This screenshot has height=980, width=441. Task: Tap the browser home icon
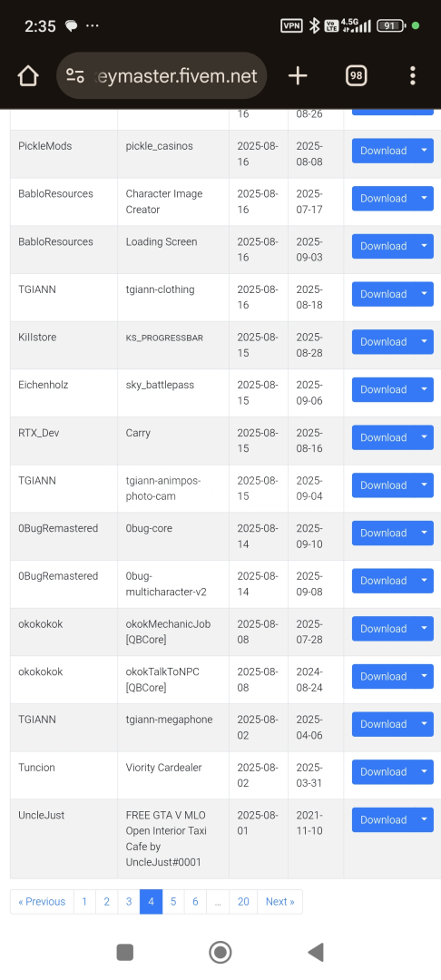tap(28, 76)
